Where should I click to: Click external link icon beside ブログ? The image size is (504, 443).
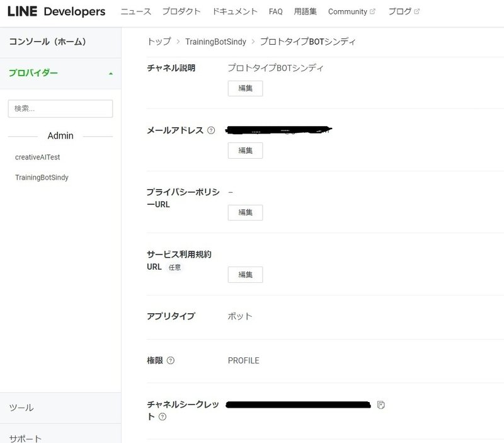416,11
